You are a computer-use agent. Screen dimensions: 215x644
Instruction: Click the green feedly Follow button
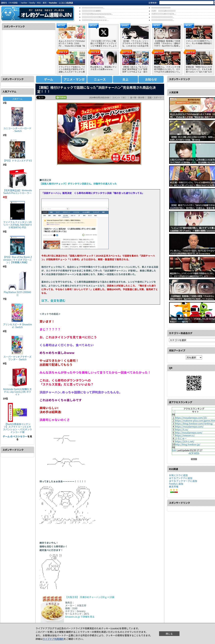click(x=61, y=97)
